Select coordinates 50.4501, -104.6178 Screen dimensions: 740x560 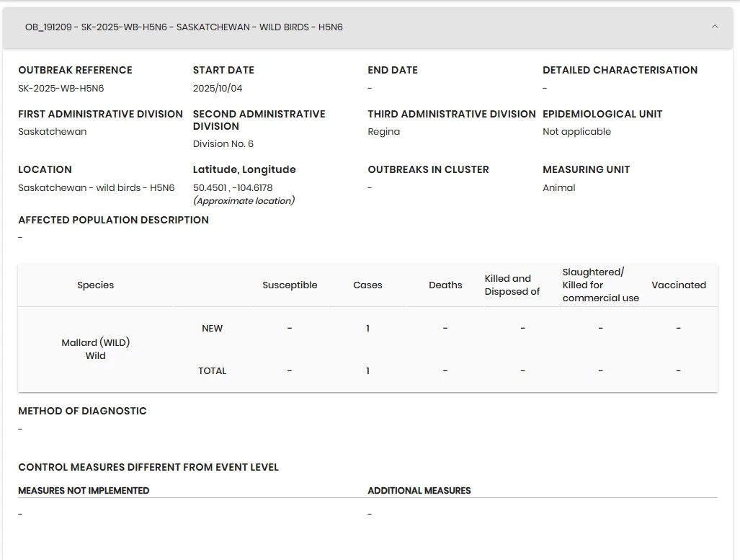(x=233, y=188)
